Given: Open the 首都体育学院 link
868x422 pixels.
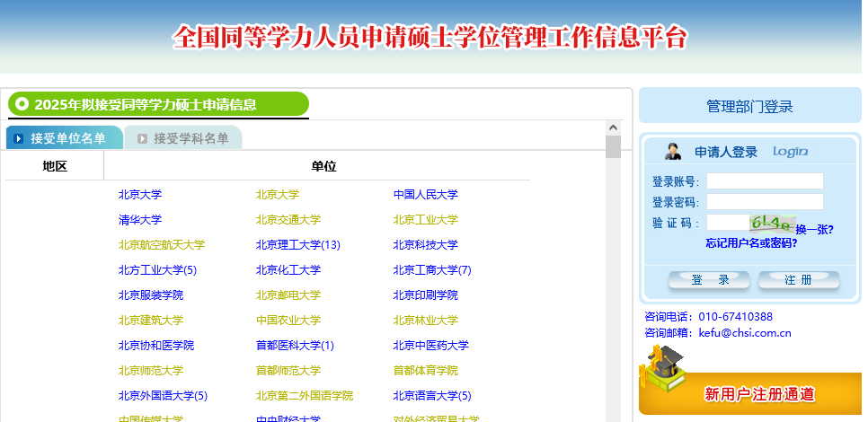Looking at the screenshot, I should (x=426, y=371).
